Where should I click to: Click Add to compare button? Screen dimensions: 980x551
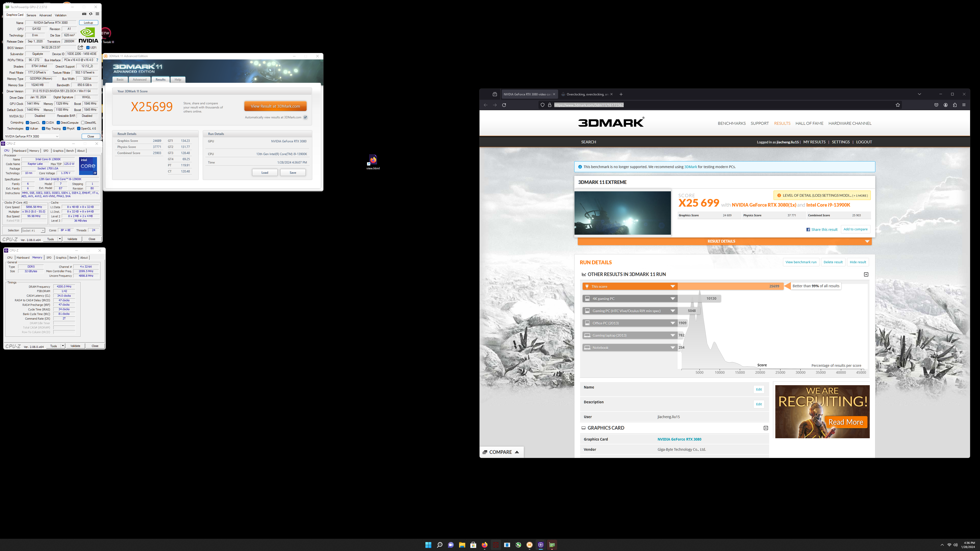tap(856, 229)
